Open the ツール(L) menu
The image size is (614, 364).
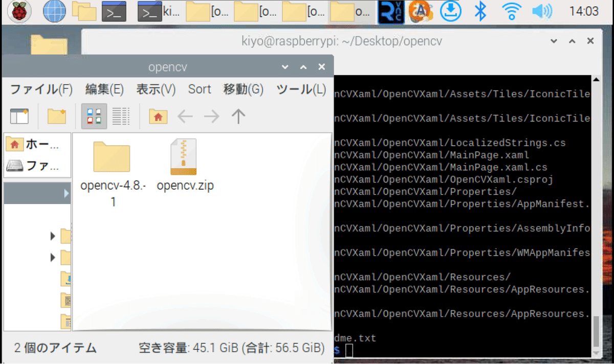tap(301, 89)
